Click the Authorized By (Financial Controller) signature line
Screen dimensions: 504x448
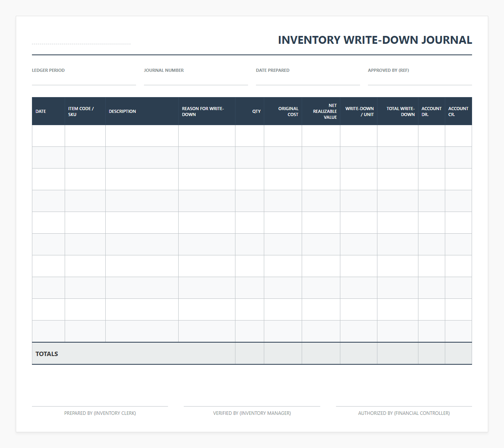(x=404, y=406)
